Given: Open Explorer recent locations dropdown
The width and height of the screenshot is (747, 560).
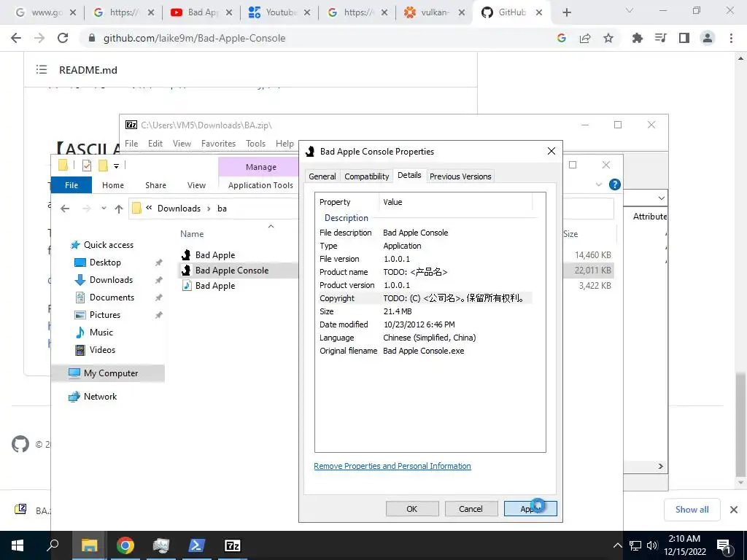Looking at the screenshot, I should tap(104, 209).
